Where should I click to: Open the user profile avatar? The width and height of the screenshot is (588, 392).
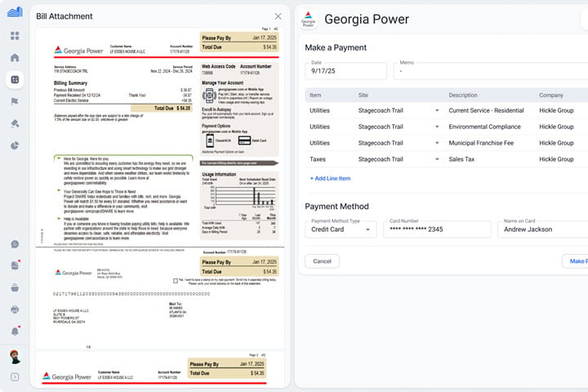(15, 357)
